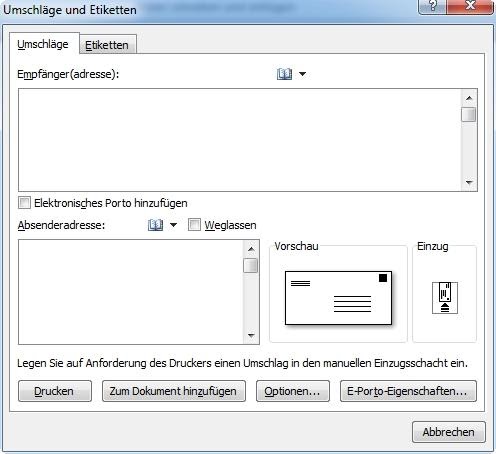The height and width of the screenshot is (454, 496).
Task: Open the Optionen... dialog
Action: pos(293,391)
